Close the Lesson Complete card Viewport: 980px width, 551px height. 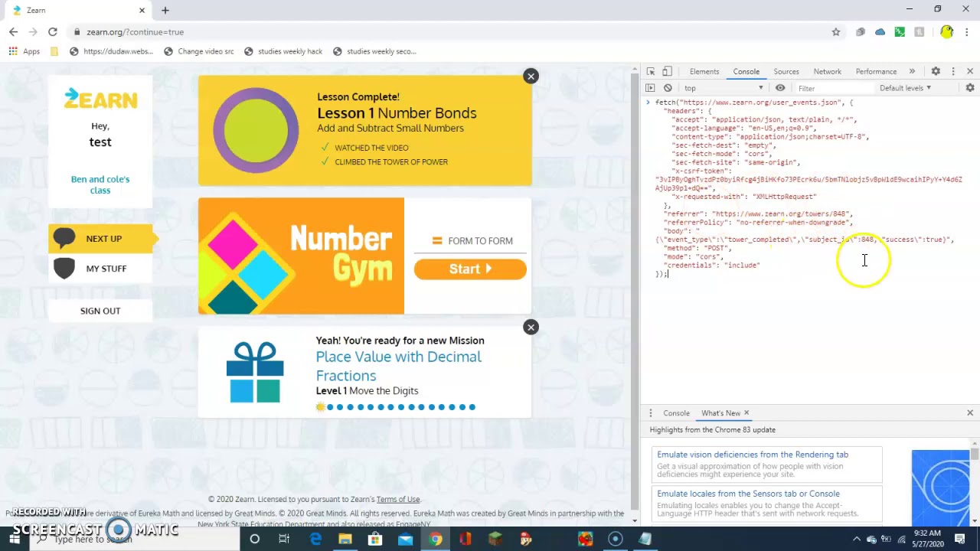[531, 76]
